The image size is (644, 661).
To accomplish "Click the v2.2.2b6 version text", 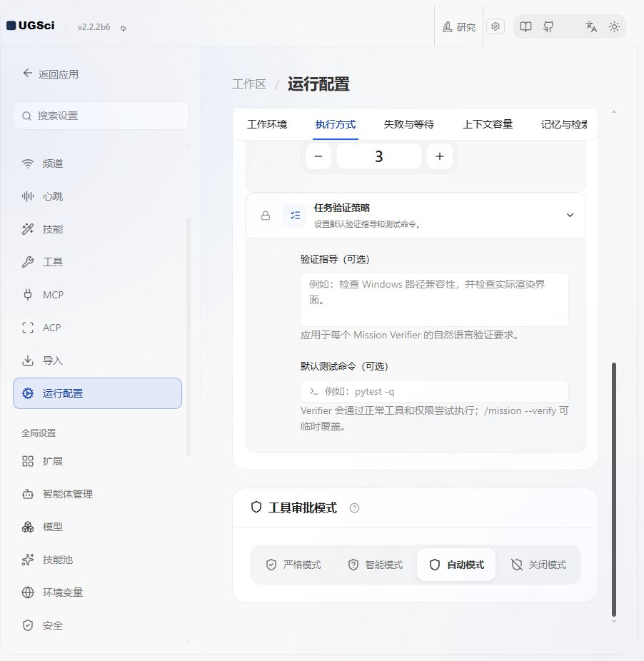I will [x=94, y=27].
